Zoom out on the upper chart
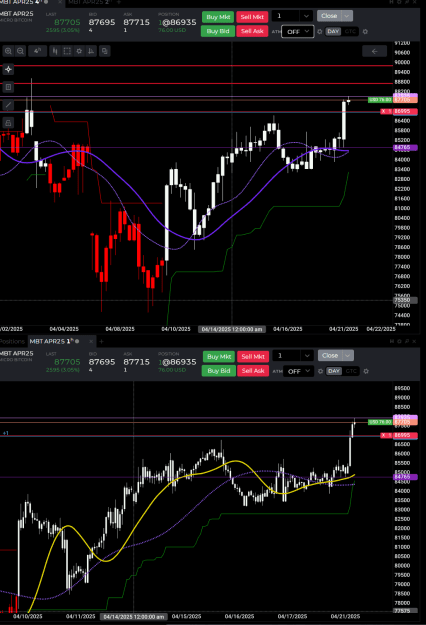The height and width of the screenshot is (625, 426). point(20,51)
